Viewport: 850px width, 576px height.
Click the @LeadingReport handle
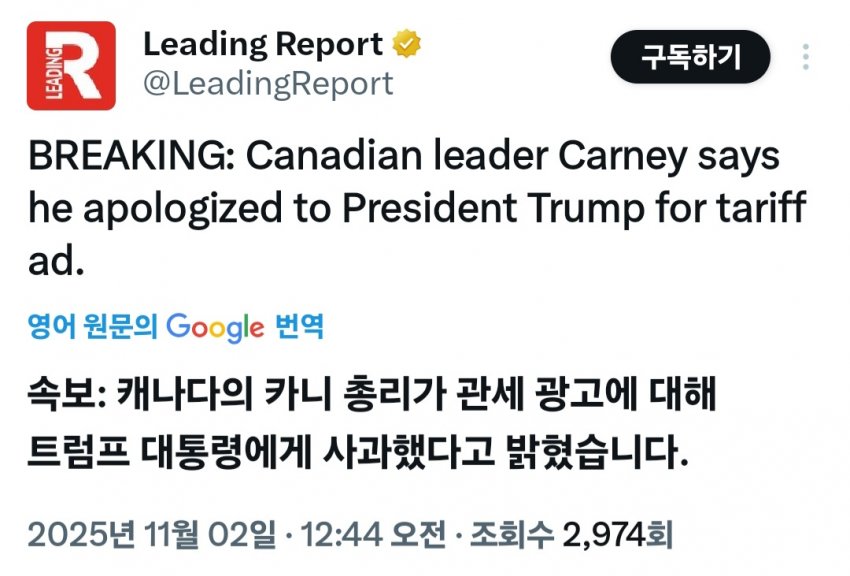tap(268, 84)
